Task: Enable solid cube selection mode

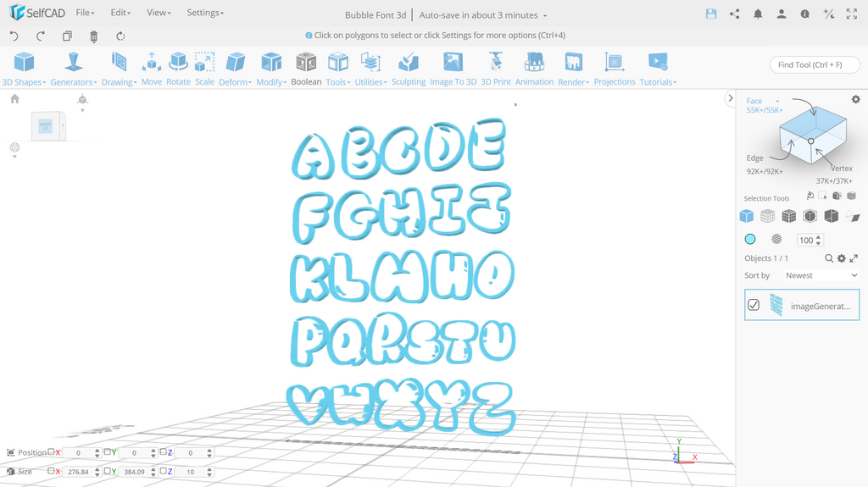Action: (x=746, y=216)
